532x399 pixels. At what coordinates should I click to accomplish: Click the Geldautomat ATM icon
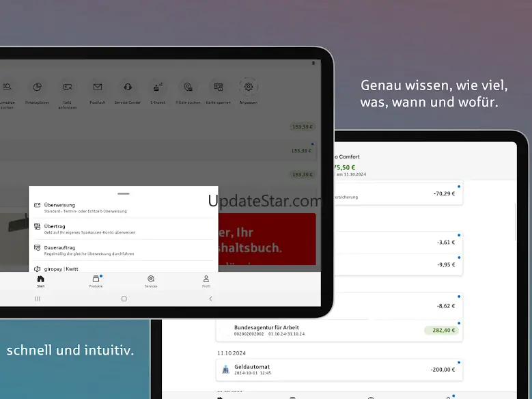[225, 370]
